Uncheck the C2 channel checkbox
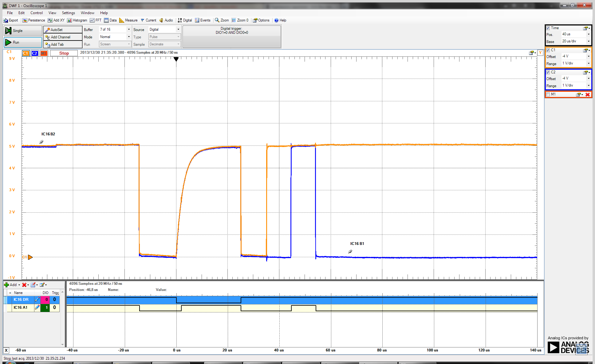The width and height of the screenshot is (595, 364). (548, 72)
